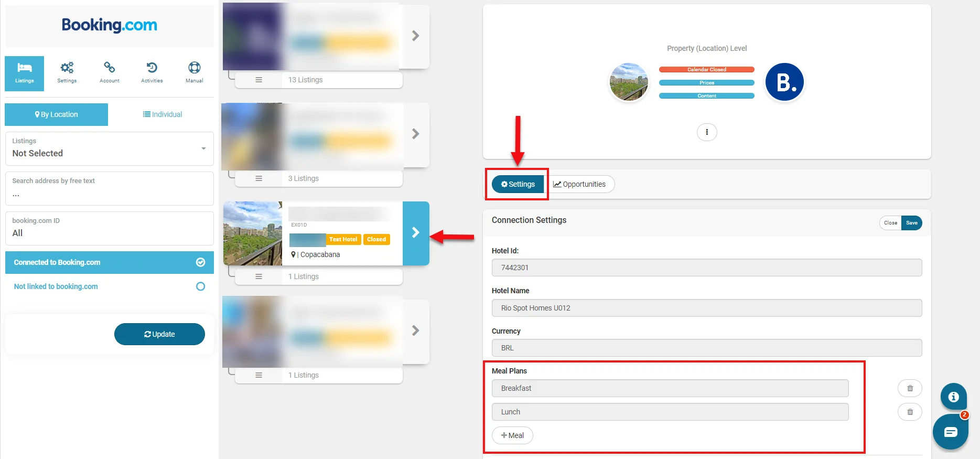Open hamburger menu below Copacabana card

click(259, 276)
